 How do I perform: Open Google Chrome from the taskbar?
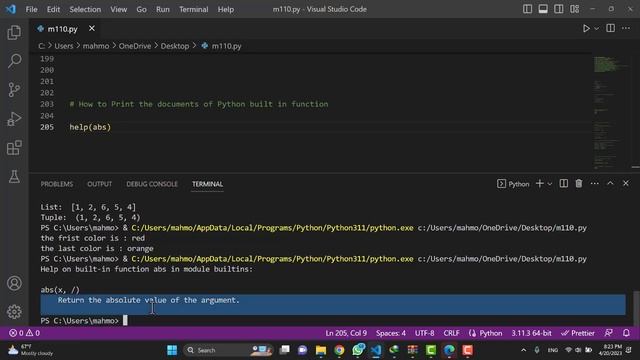tap(339, 350)
